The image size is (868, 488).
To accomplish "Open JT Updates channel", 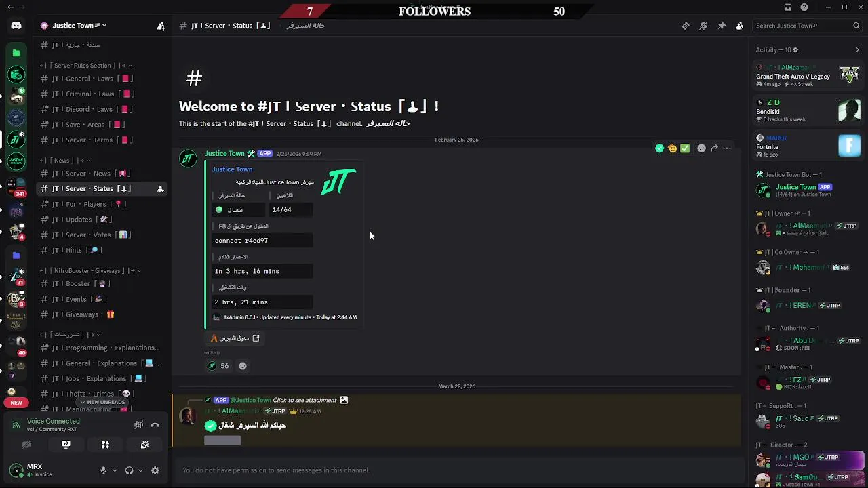I will pyautogui.click(x=102, y=220).
